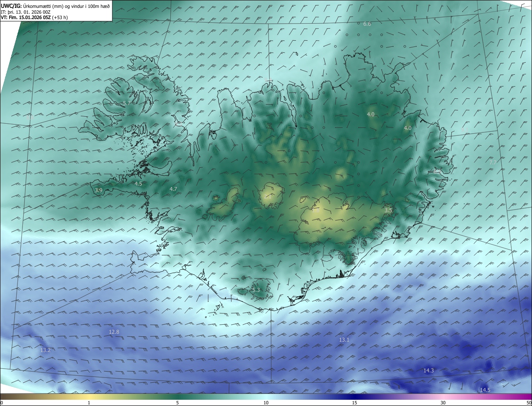This screenshot has width=532, height=406.
Task: Click the "14.3" value label
Action: click(x=429, y=370)
